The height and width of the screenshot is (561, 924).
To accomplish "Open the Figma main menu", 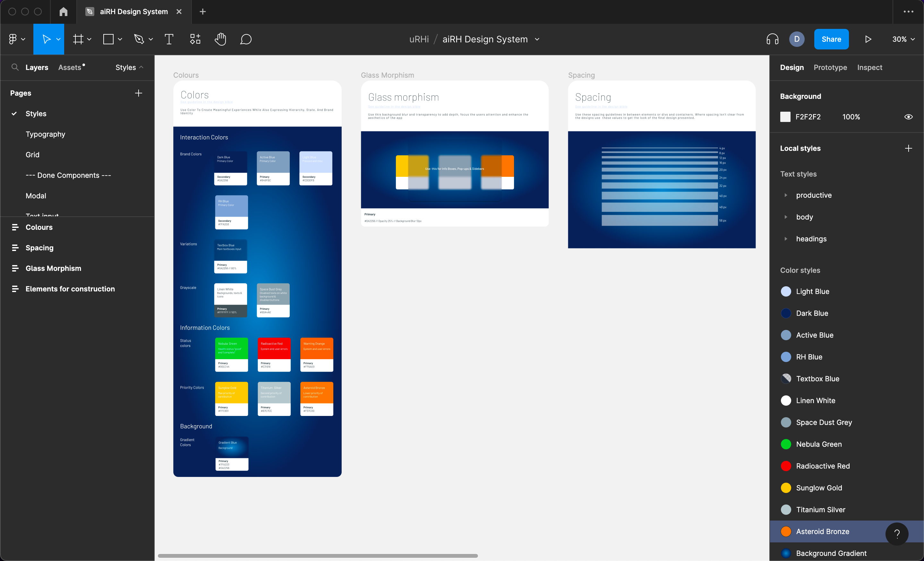I will tap(13, 39).
